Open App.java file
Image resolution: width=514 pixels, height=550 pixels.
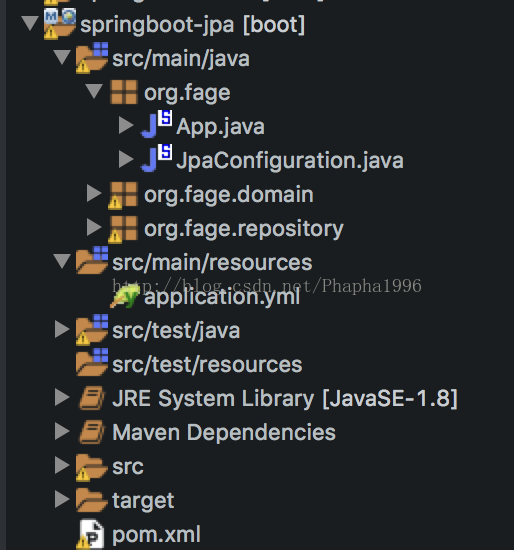[220, 127]
